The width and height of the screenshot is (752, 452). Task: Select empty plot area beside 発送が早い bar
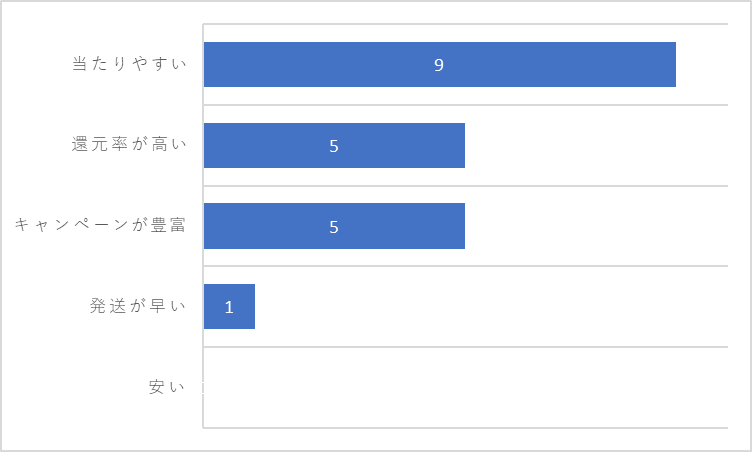(492, 307)
